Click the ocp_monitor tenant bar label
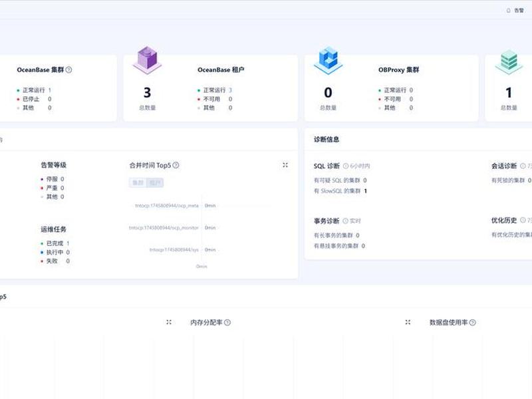This screenshot has width=532, height=399. (x=164, y=227)
